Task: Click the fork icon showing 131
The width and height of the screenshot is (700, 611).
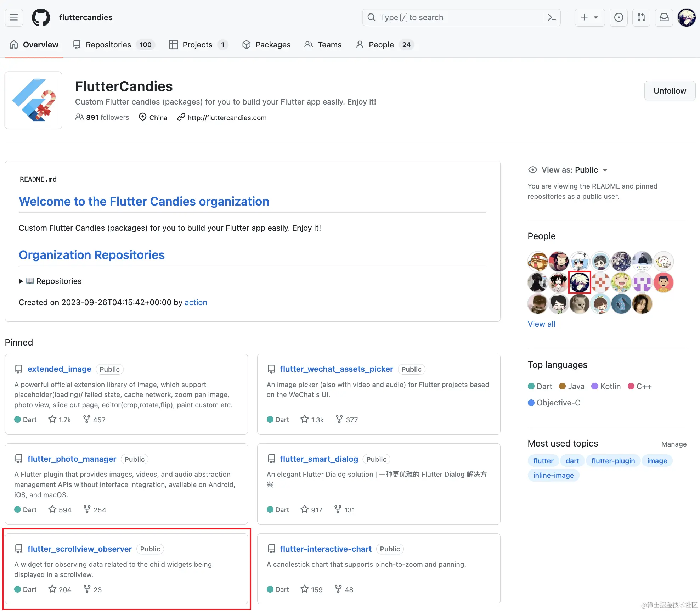Action: click(x=338, y=509)
